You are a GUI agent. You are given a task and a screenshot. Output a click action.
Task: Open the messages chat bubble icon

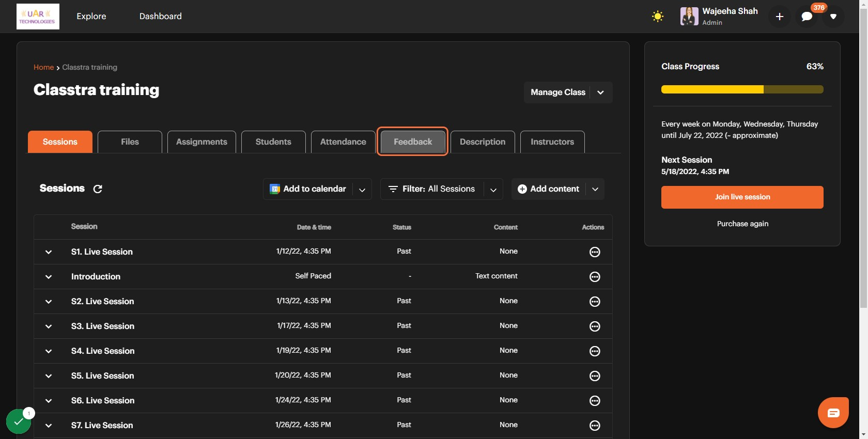[807, 17]
